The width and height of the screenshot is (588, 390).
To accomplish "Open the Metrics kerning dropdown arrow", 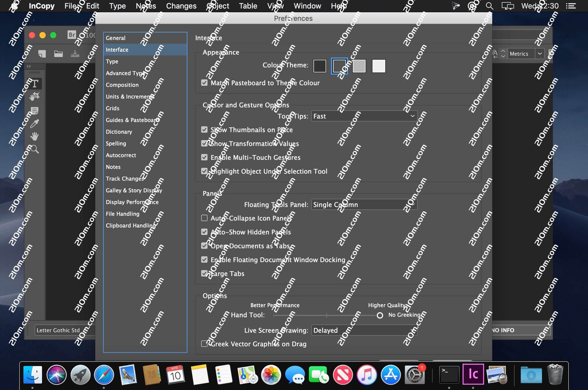I will 540,54.
